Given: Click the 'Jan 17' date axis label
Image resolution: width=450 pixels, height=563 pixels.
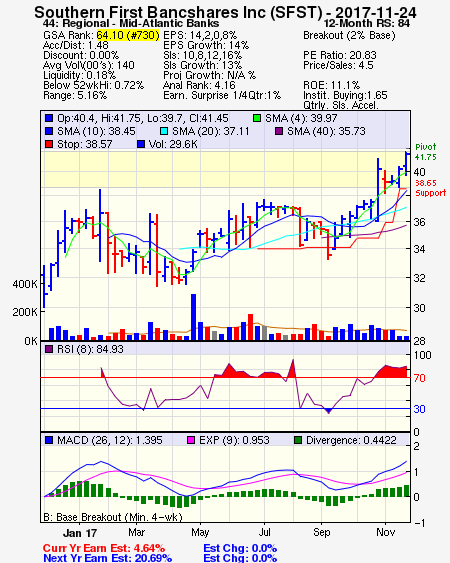Looking at the screenshot, I should (x=80, y=533).
